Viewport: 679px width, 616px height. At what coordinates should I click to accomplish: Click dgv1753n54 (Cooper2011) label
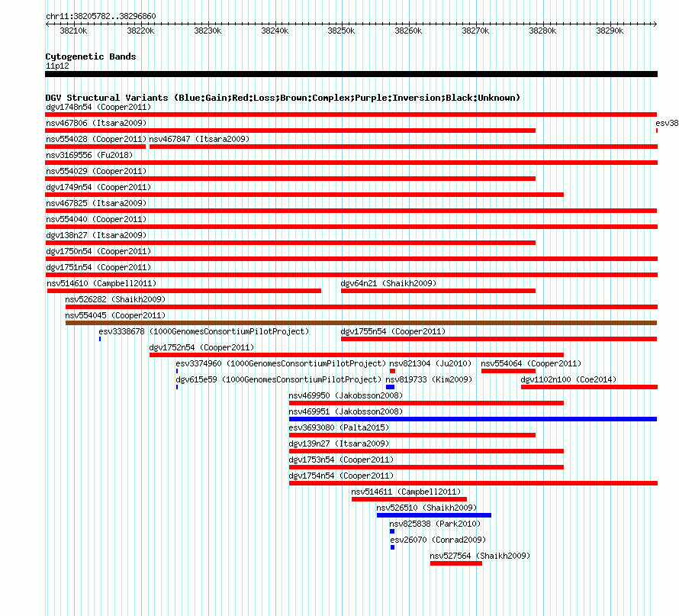coord(341,460)
